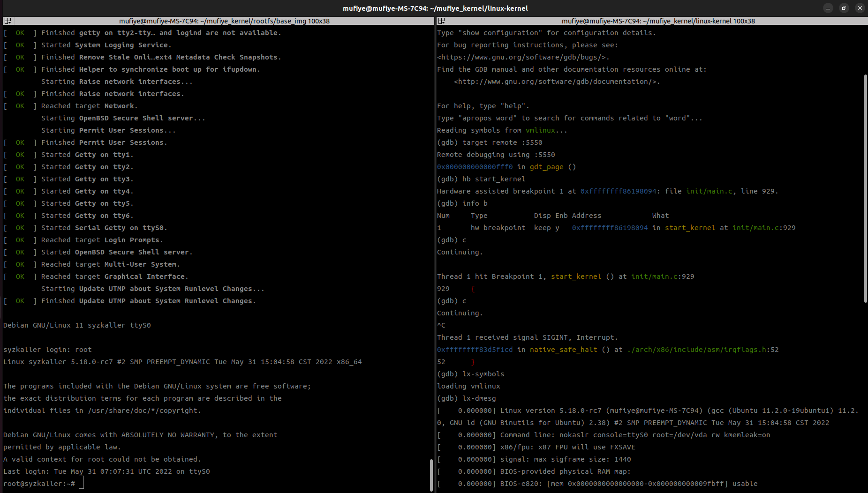Click address 0x000000000000fff0 in right pane
Viewport: 868px width, 493px height.
point(475,167)
